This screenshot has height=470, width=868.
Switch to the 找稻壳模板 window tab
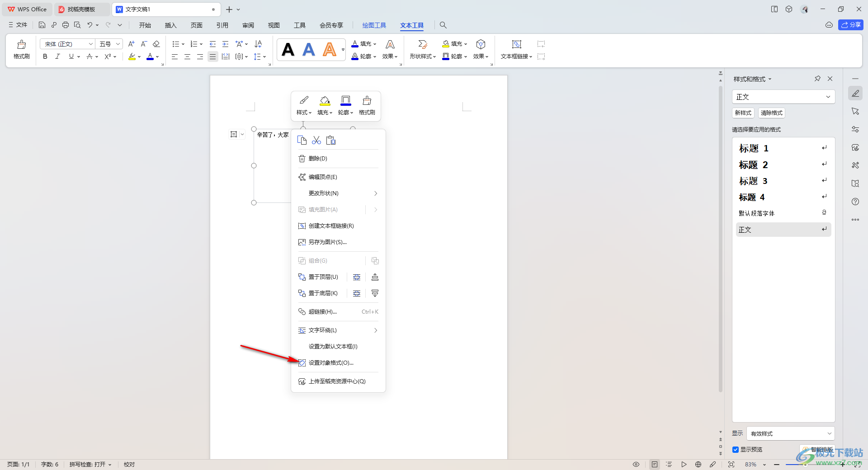click(81, 9)
